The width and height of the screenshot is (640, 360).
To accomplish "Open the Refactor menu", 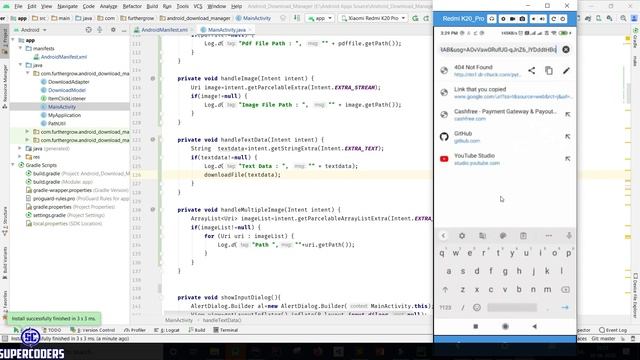I will [x=132, y=6].
